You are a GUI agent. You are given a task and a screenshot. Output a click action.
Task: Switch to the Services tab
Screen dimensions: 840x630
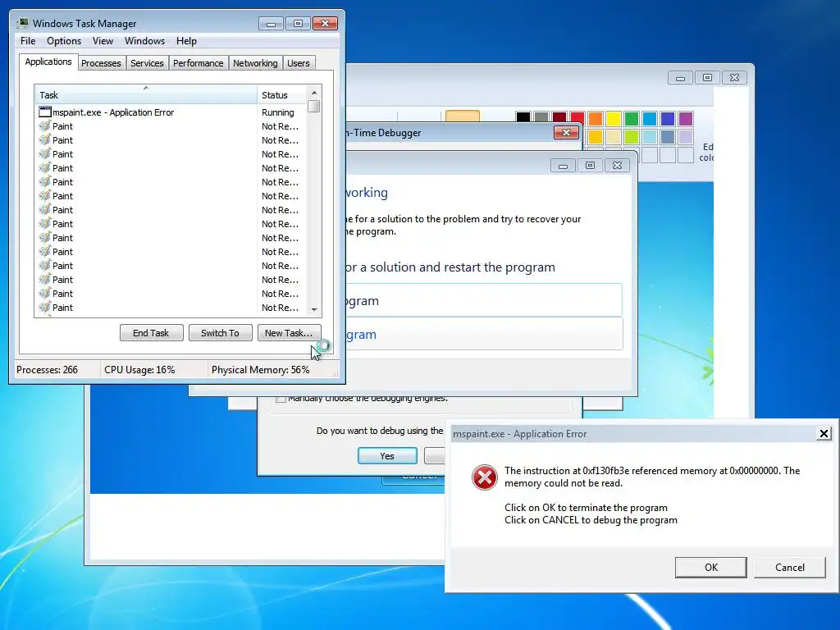click(147, 63)
